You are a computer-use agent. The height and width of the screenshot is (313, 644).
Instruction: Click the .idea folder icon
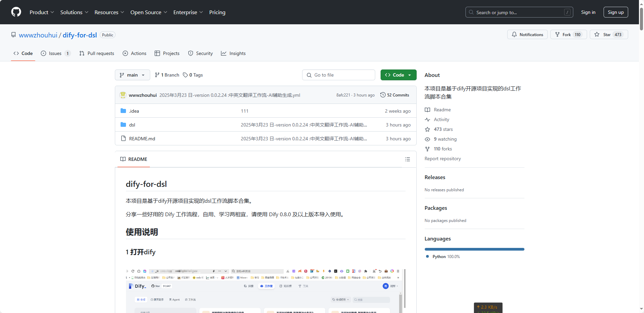tap(123, 111)
